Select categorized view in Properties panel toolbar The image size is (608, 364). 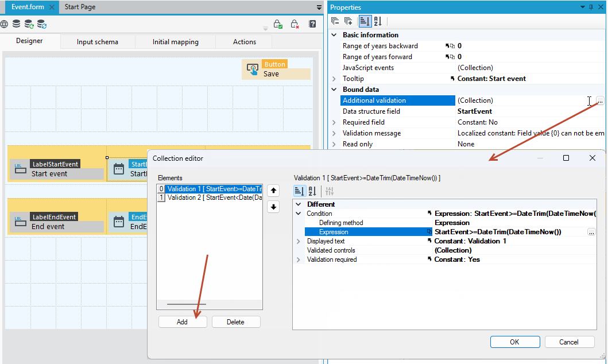(x=365, y=21)
